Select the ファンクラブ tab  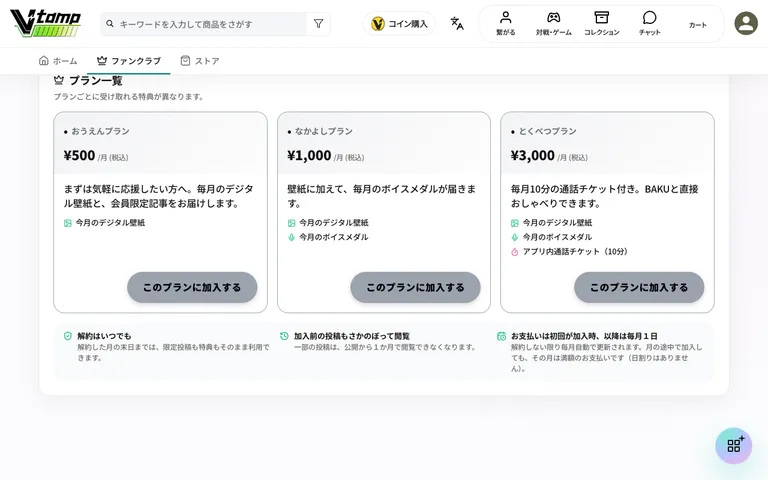[129, 61]
